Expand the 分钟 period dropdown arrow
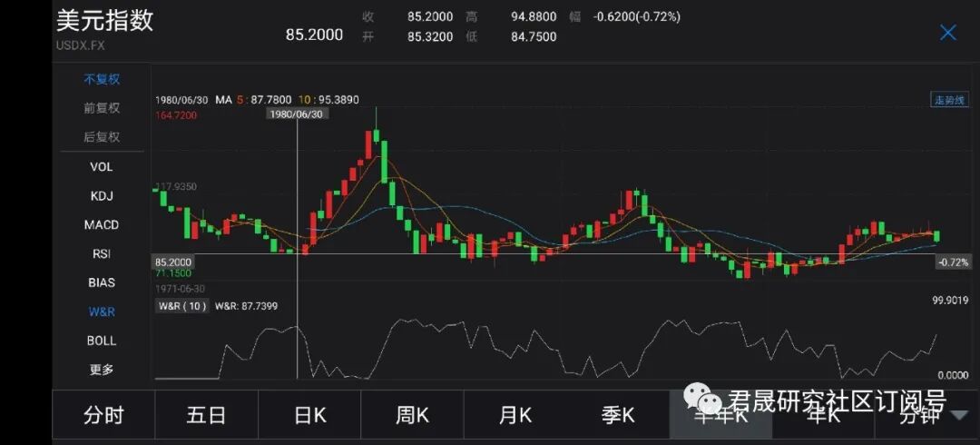Image resolution: width=980 pixels, height=445 pixels. pos(957,416)
